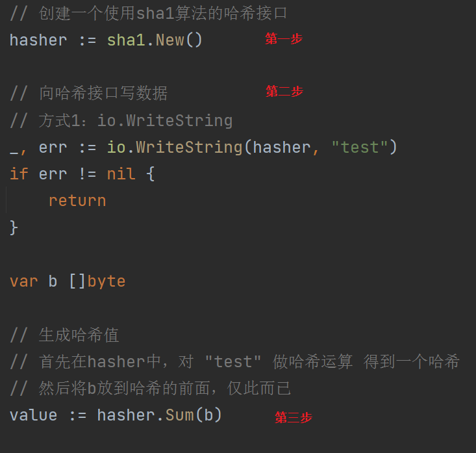Click the hasher variable declaration

click(x=38, y=40)
